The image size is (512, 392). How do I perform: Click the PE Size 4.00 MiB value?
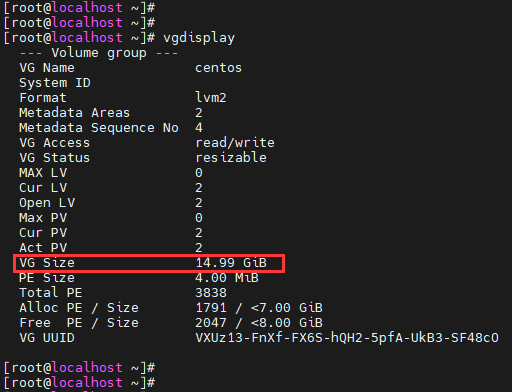coord(227,278)
